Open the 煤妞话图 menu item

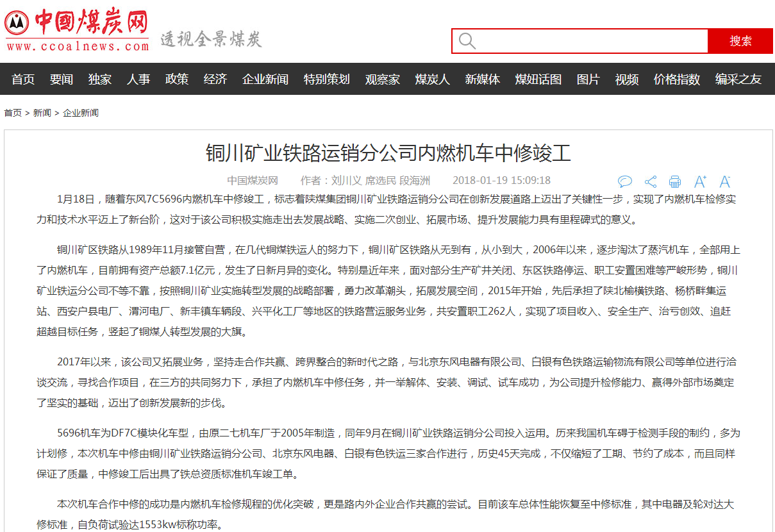(538, 79)
